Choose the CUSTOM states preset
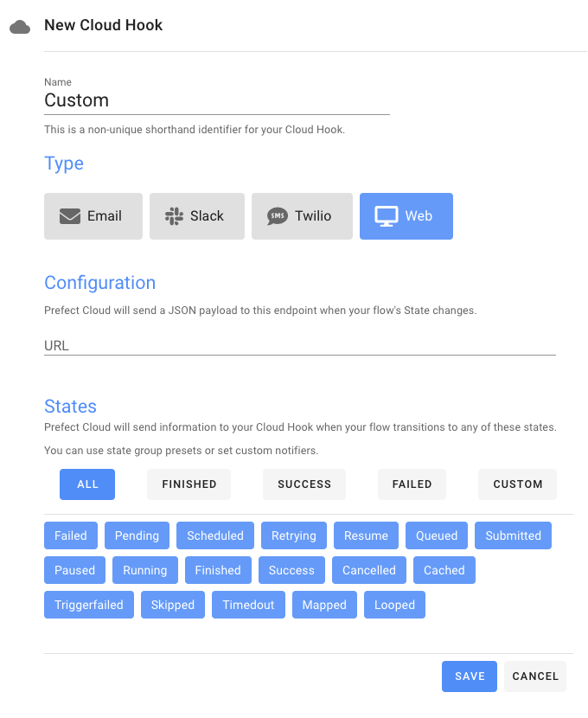 pos(518,484)
